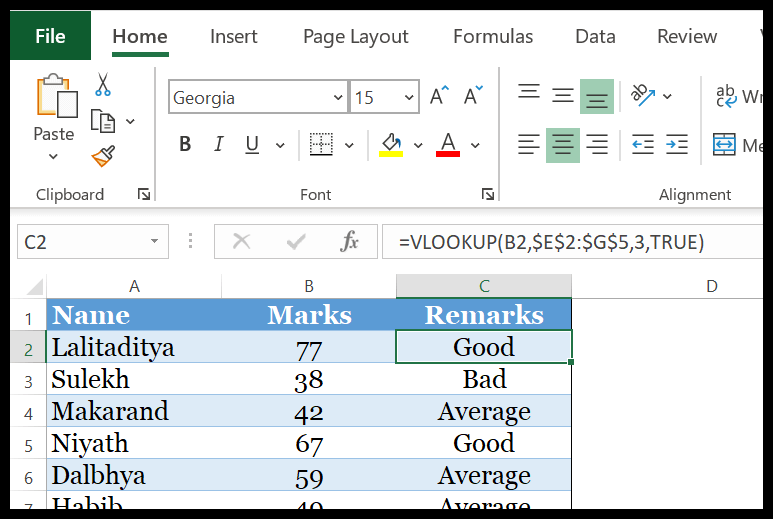Image resolution: width=773 pixels, height=519 pixels.
Task: Expand the Orientation options arrow
Action: pyautogui.click(x=667, y=96)
